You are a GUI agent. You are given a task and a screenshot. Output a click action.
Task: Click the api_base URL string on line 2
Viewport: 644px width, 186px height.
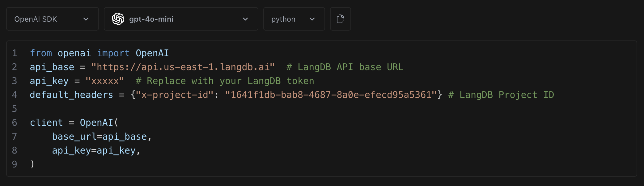tap(183, 67)
